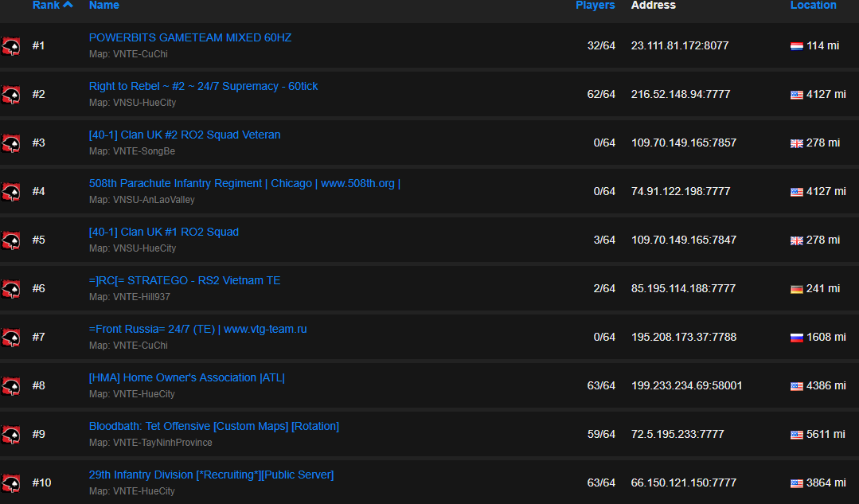Click address 66.150.121.150:7777

click(x=684, y=483)
